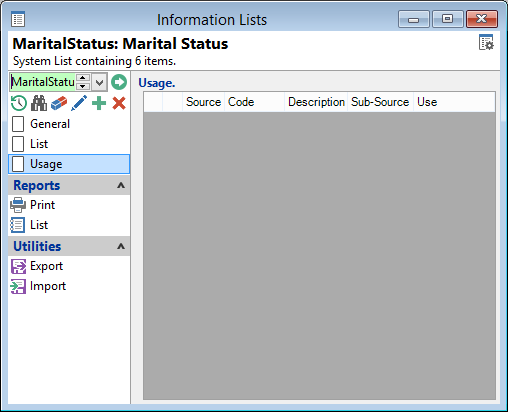Sort by the Description column header
This screenshot has height=412, width=508.
coord(316,102)
